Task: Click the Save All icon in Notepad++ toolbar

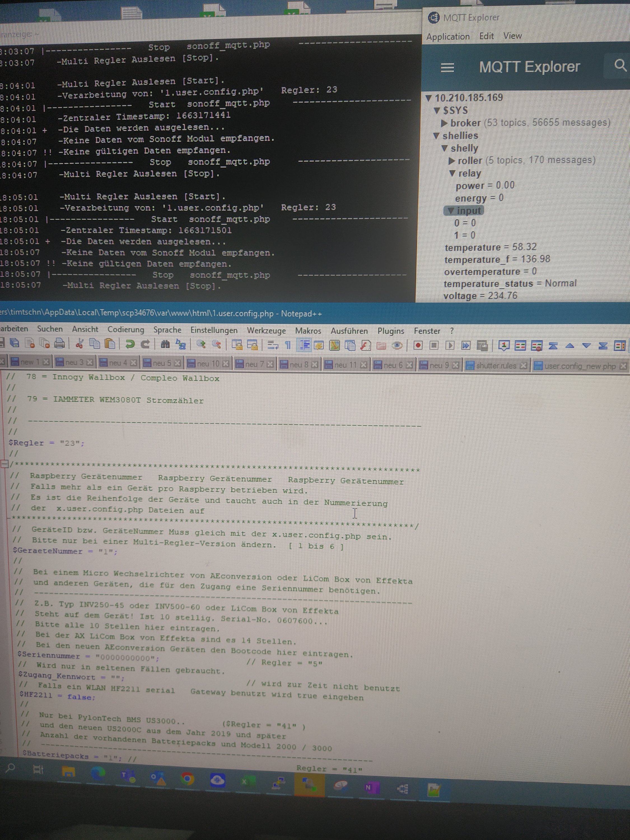Action: (x=15, y=343)
